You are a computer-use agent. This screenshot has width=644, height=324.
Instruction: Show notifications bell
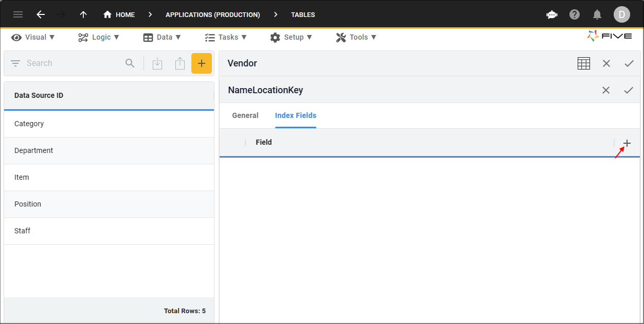(x=597, y=14)
